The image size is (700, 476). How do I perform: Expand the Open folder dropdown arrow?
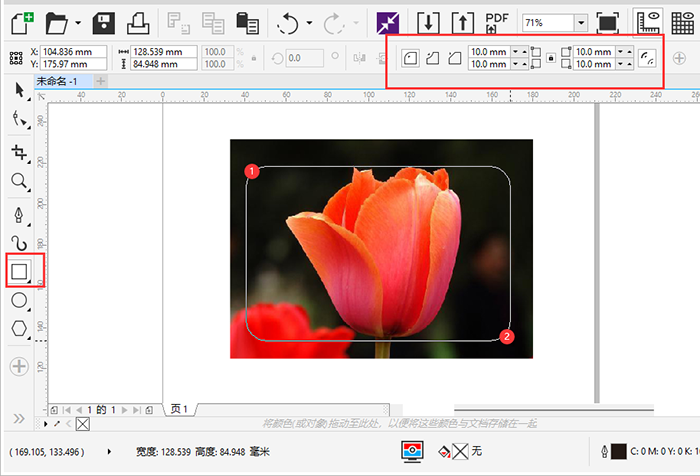pyautogui.click(x=78, y=23)
